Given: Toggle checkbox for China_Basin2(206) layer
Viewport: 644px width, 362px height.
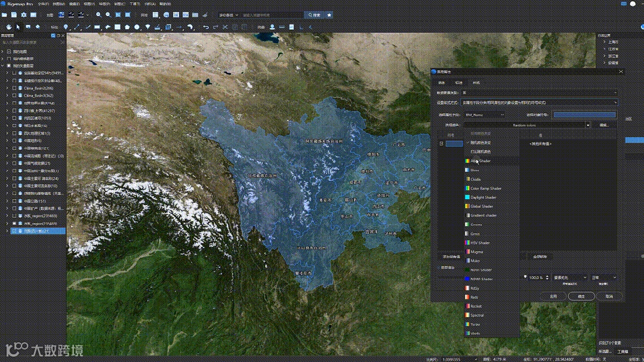Looking at the screenshot, I should [x=14, y=88].
